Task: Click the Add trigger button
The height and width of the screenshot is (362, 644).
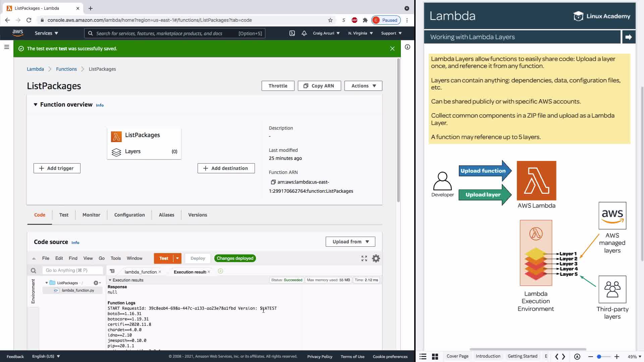Action: [57, 168]
